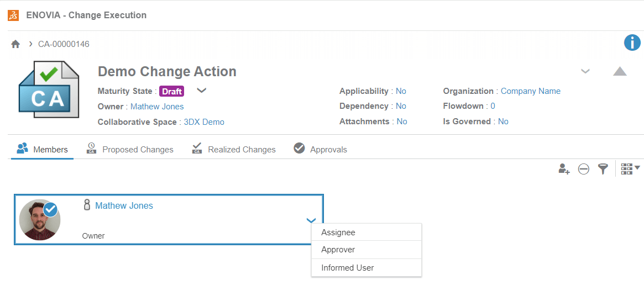Click the remove member minus icon

[x=584, y=169]
